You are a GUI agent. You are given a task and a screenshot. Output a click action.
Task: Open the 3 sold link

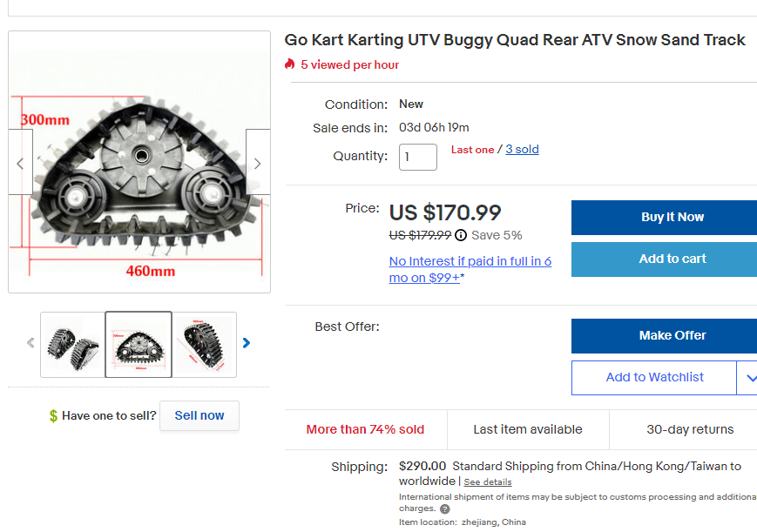click(x=522, y=150)
